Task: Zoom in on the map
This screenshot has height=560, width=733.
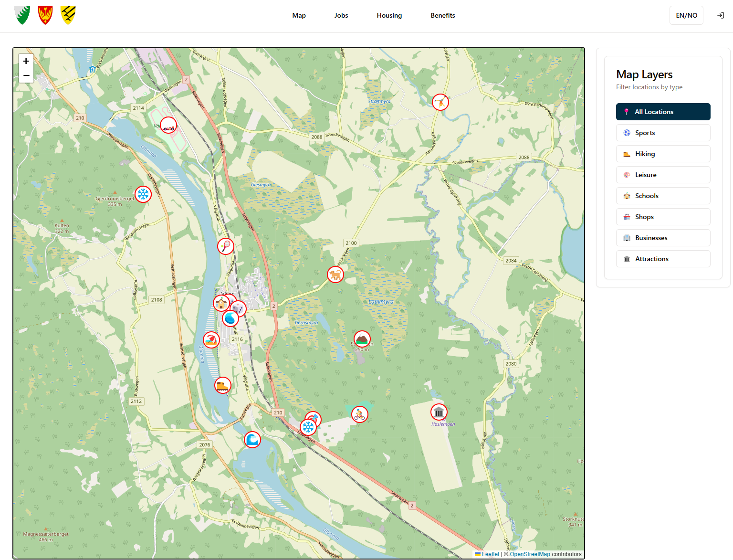Action: point(26,61)
